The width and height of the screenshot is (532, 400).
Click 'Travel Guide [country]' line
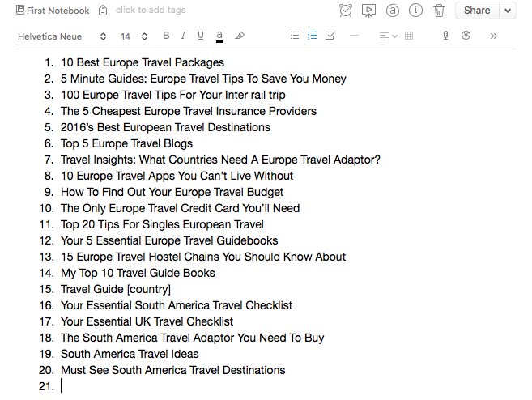[116, 289]
